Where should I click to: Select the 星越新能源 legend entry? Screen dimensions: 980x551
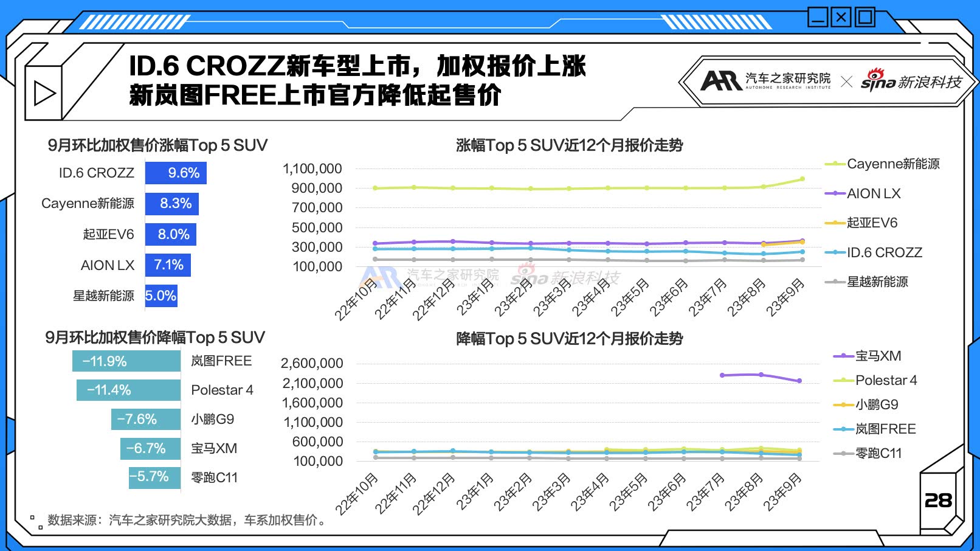coord(866,282)
